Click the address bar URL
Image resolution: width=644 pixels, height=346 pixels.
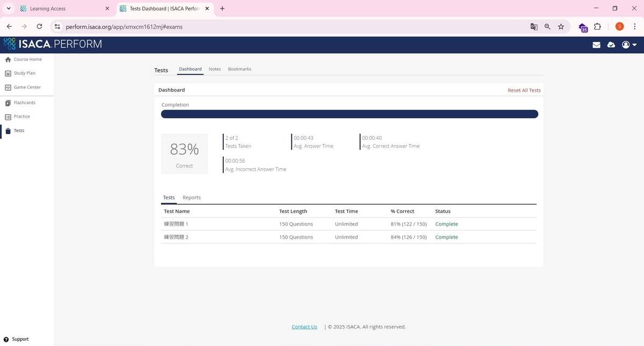[x=124, y=26]
